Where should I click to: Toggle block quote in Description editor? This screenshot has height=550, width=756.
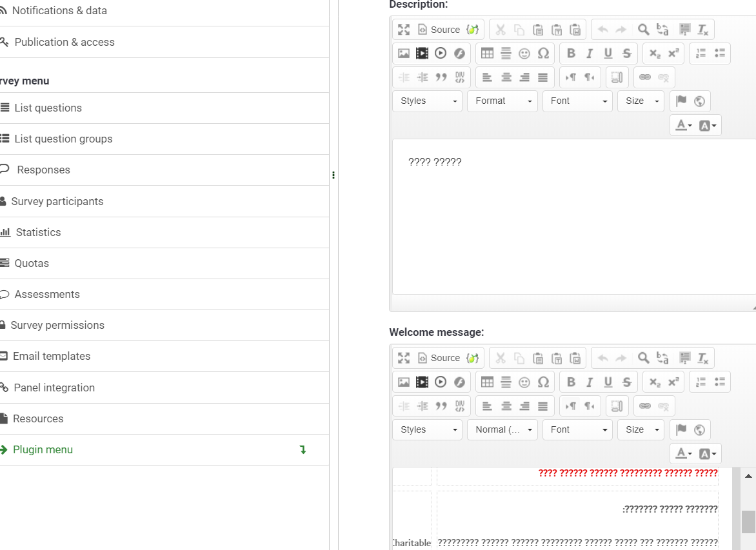coord(441,77)
